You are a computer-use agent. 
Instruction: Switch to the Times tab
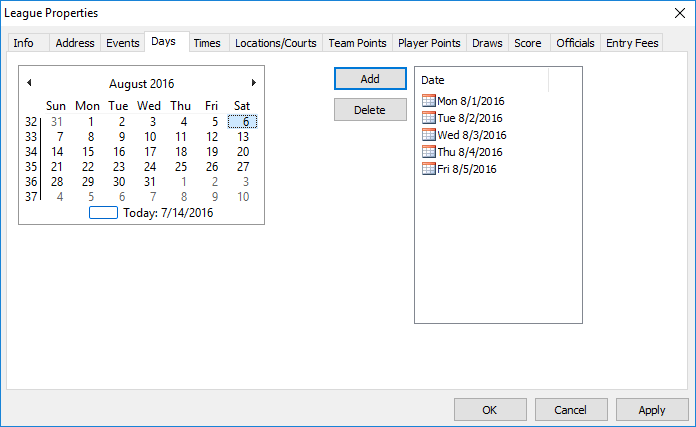click(207, 43)
